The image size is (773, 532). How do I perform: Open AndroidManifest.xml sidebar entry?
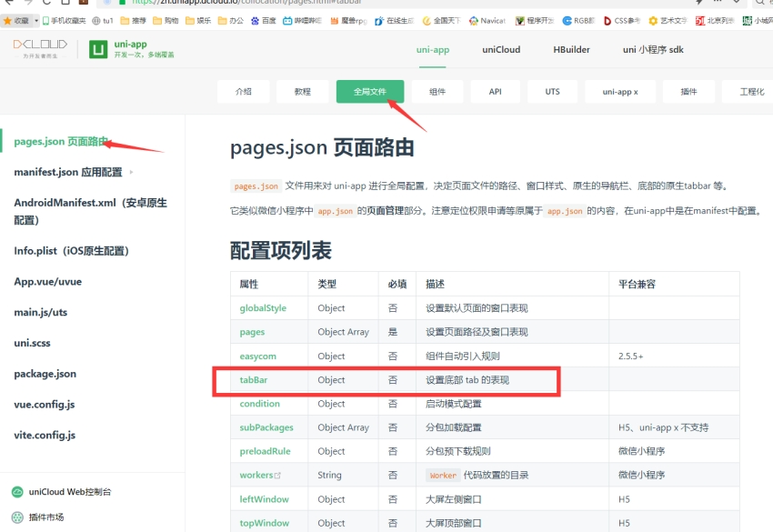pyautogui.click(x=91, y=212)
